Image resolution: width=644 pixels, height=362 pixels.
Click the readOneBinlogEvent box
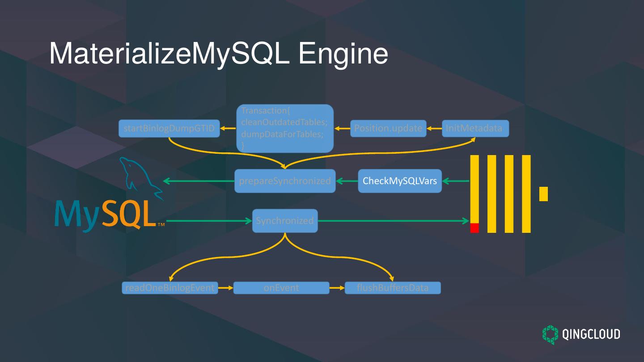pos(170,288)
